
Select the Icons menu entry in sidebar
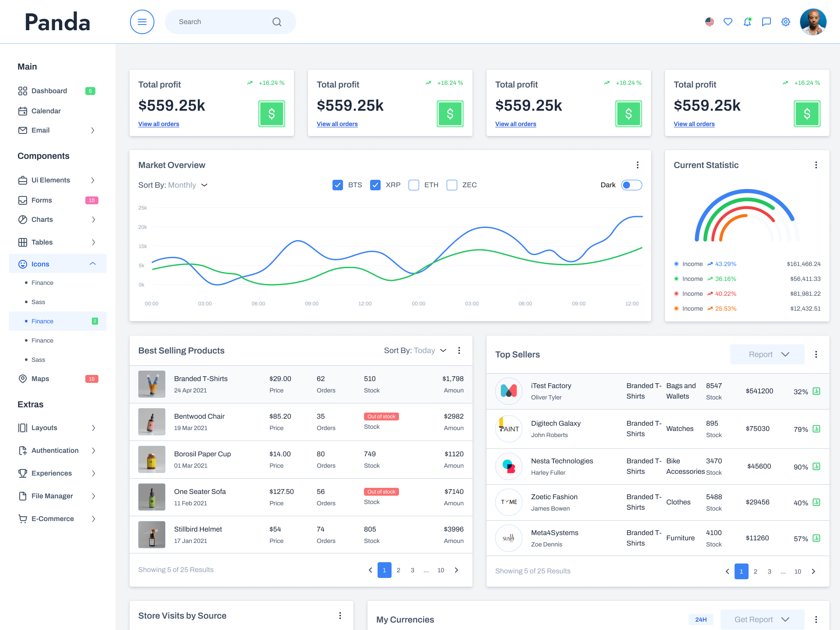(x=40, y=264)
